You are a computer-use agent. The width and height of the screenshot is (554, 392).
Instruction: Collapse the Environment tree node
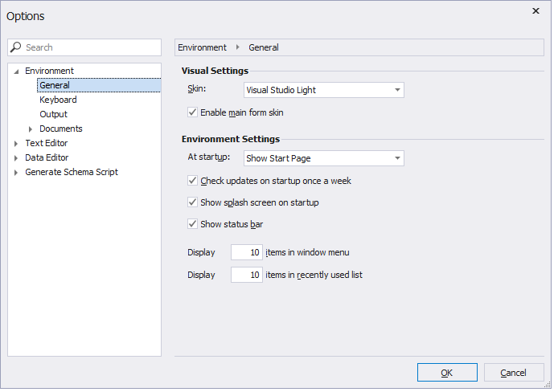(x=16, y=71)
